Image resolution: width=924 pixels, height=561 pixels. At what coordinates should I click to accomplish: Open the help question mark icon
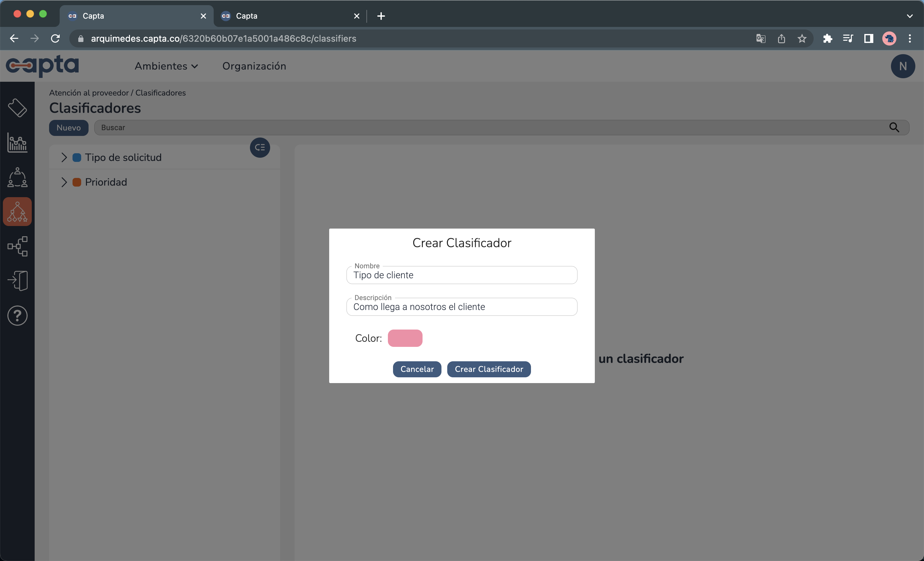17,315
